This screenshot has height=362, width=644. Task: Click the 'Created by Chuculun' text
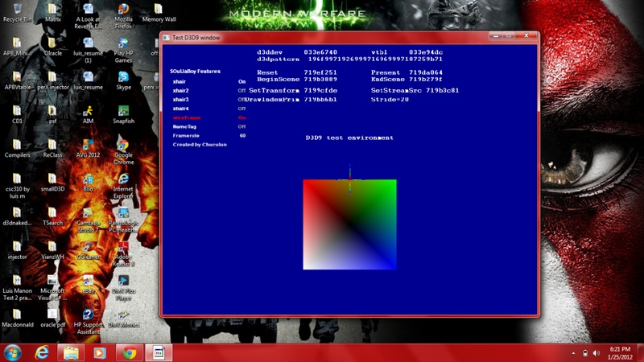(200, 145)
